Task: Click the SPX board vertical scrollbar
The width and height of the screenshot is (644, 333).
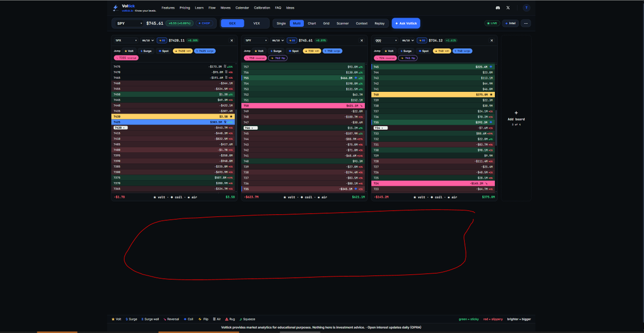Action: (x=236, y=129)
